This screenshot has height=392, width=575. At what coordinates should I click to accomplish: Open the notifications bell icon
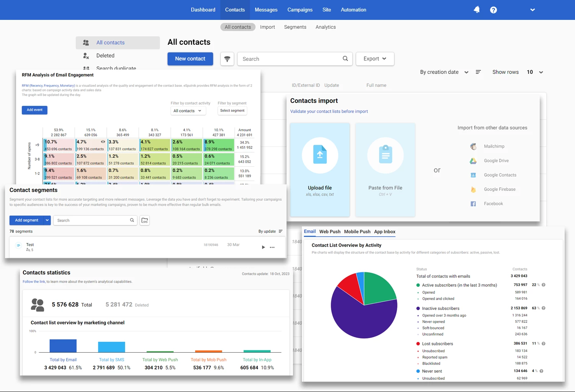click(477, 10)
